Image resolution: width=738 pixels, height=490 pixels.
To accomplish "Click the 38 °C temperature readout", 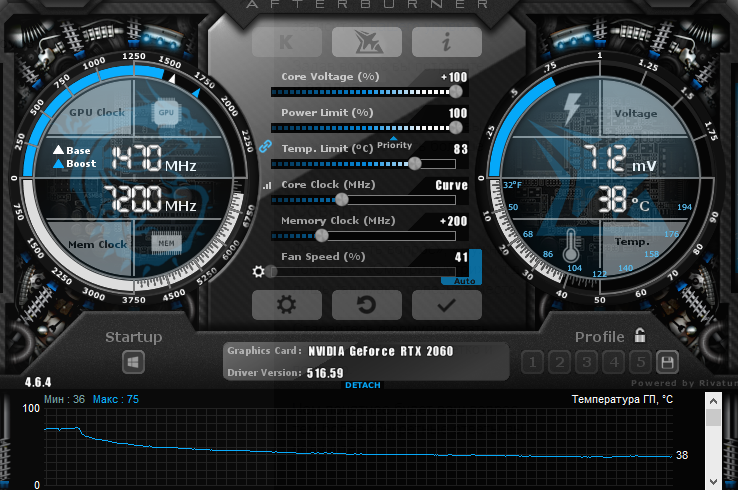I will coord(624,200).
